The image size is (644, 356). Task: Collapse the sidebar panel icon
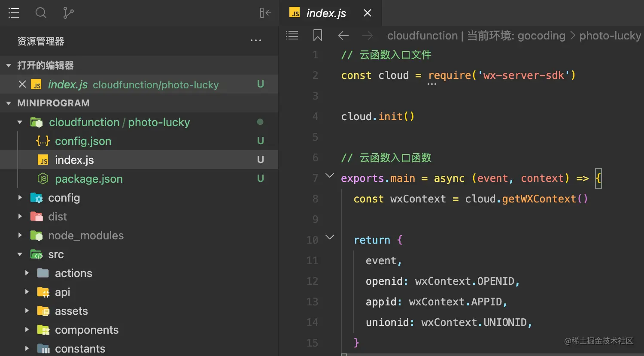[x=265, y=13]
